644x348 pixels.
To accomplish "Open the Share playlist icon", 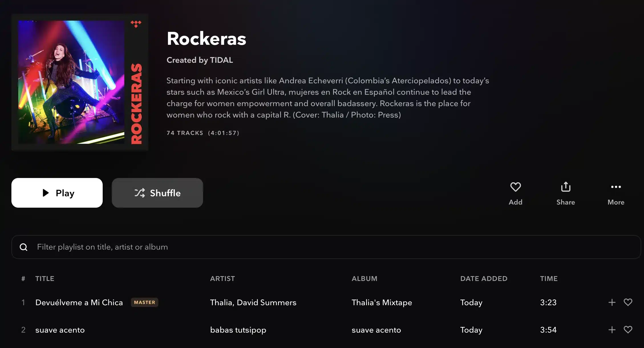I will pos(566,187).
